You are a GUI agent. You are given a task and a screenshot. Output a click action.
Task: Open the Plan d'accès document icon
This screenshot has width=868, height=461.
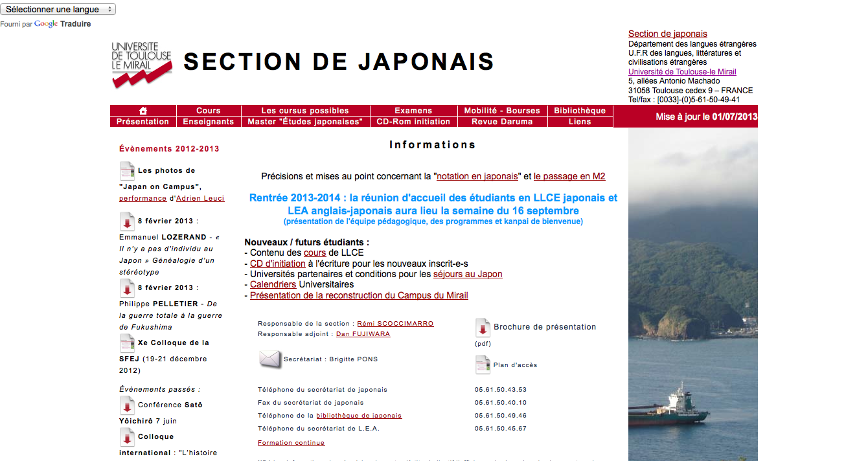(x=483, y=365)
